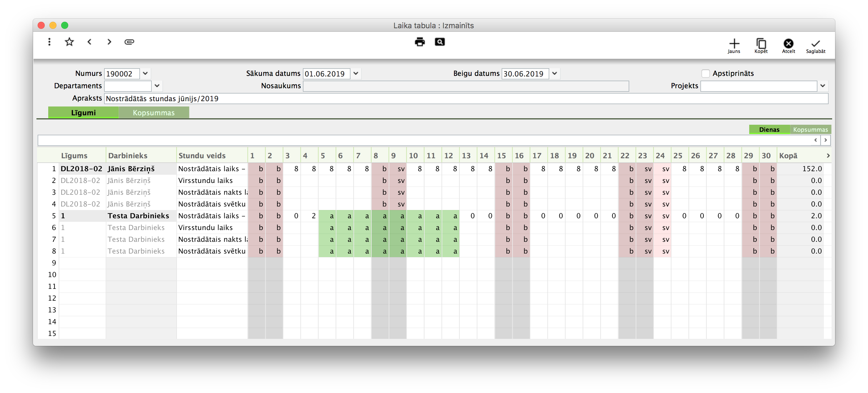Image resolution: width=868 pixels, height=393 pixels.
Task: Click the printer icon
Action: pos(420,42)
